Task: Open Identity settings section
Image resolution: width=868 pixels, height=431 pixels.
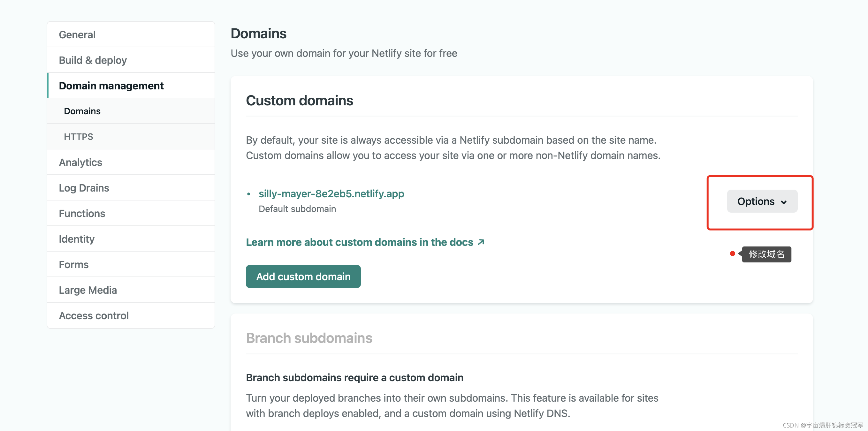Action: click(x=77, y=239)
